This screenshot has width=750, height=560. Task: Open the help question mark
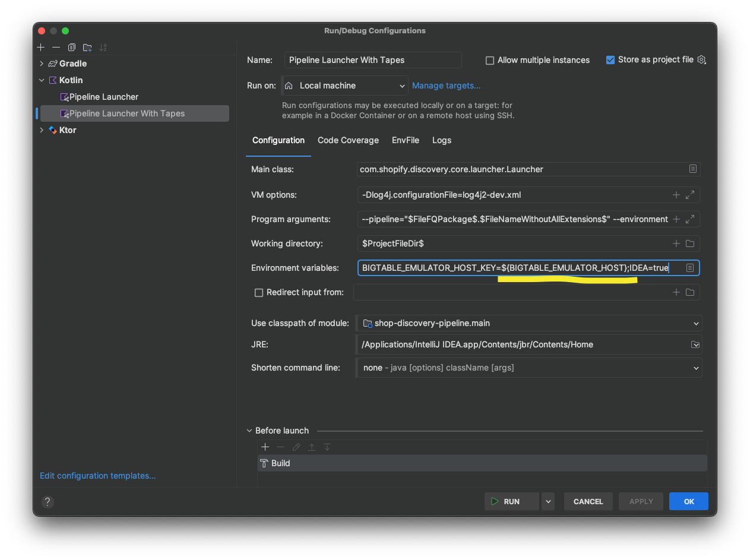[x=48, y=502]
